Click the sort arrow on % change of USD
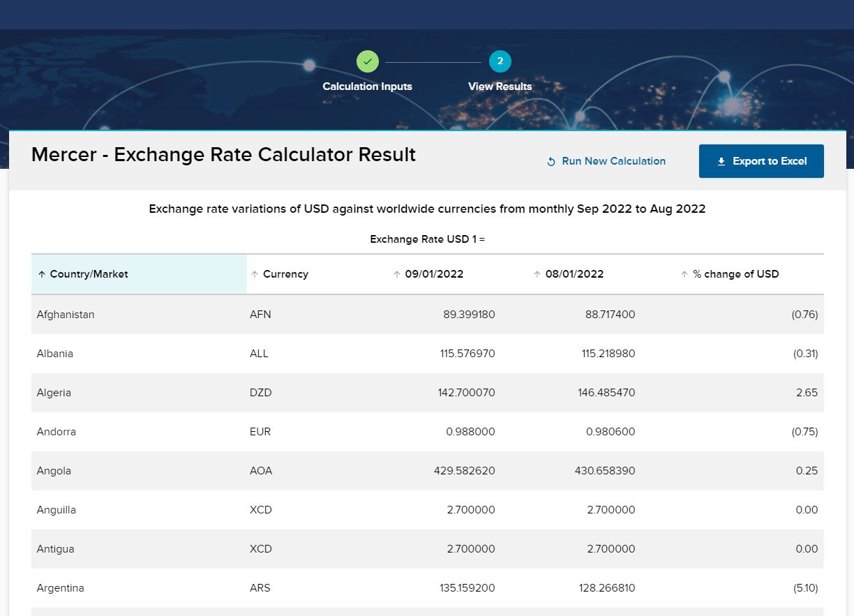 tap(684, 274)
